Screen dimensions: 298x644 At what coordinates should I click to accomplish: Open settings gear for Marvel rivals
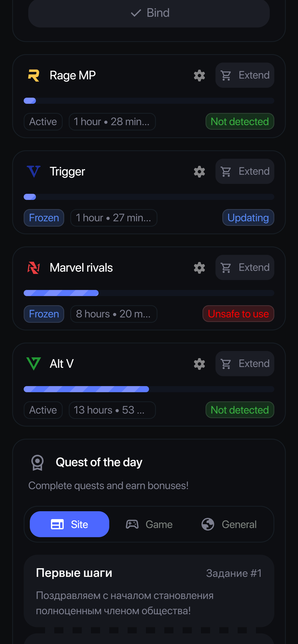(199, 268)
